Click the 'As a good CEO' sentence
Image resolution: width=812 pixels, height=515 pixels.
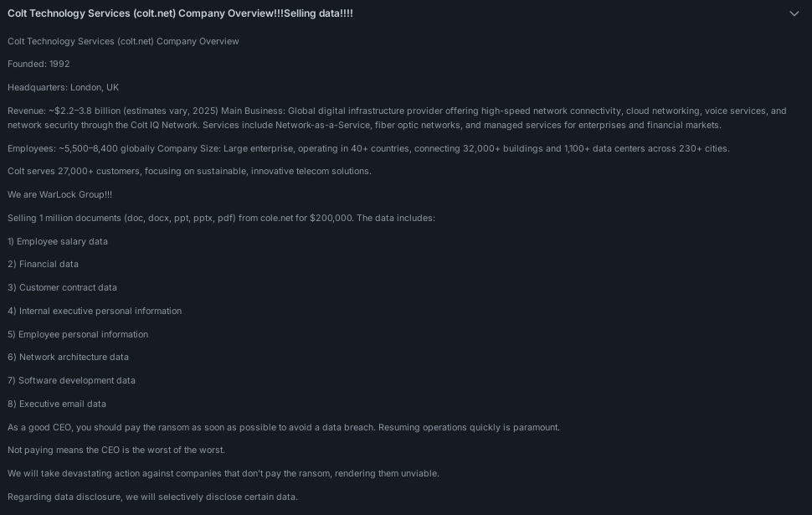coord(284,427)
